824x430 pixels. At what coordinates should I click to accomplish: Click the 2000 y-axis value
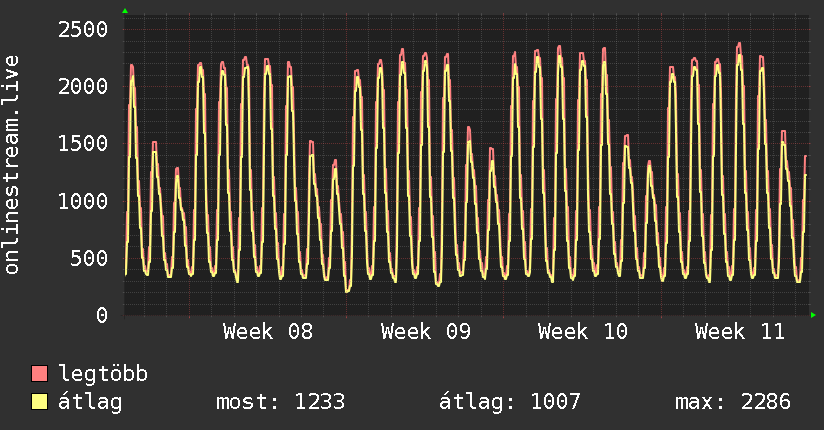[x=81, y=86]
